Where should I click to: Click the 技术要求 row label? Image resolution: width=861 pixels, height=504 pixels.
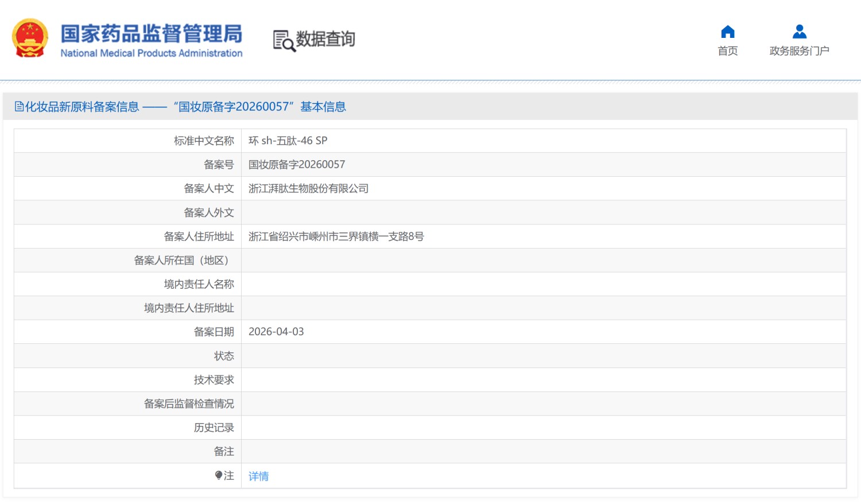tap(214, 380)
